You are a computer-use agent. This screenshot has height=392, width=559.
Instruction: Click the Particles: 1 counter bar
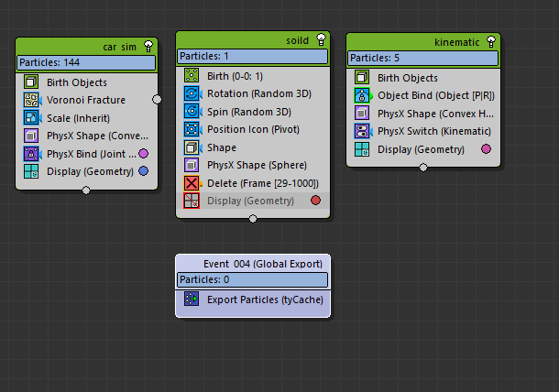point(252,56)
